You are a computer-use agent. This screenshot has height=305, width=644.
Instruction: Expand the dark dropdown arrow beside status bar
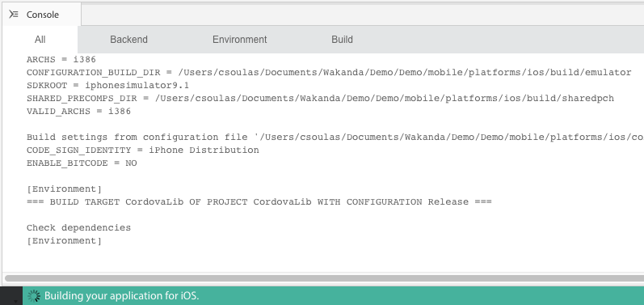[15, 301]
